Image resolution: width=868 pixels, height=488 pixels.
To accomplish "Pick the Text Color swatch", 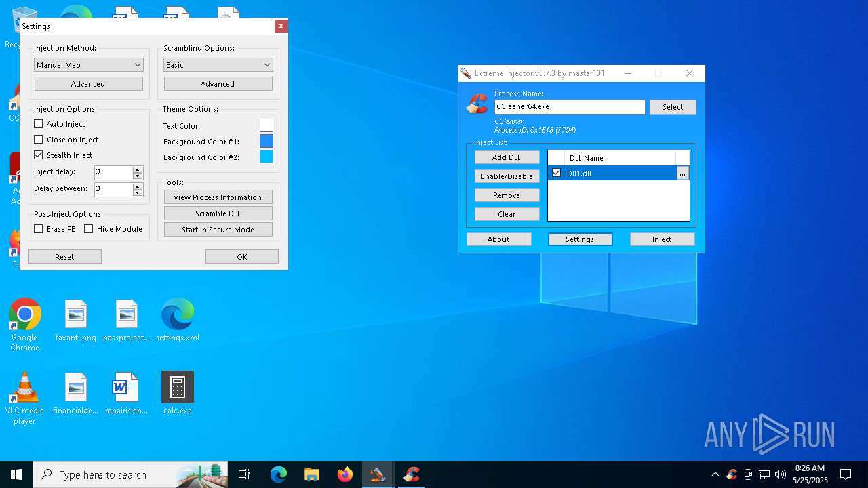I will 267,125.
